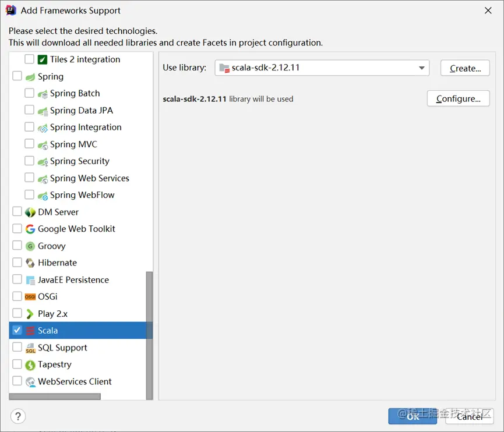Enable the Spring Integration checkbox

point(29,126)
